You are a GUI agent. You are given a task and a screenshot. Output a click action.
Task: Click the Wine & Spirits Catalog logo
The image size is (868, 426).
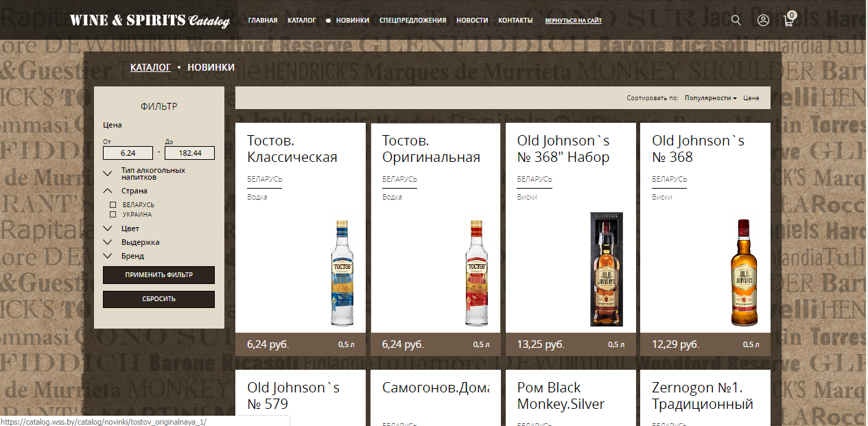tap(150, 21)
